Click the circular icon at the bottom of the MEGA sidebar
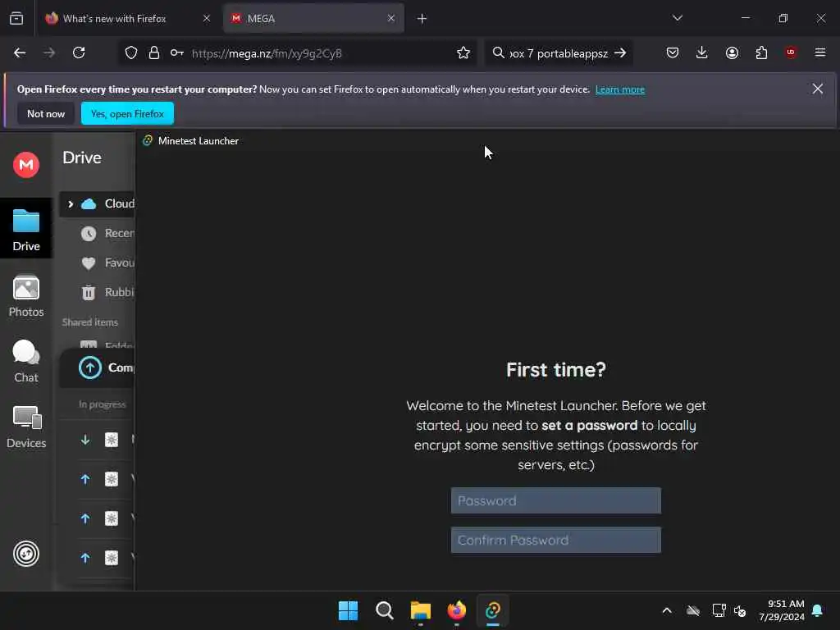The width and height of the screenshot is (840, 630). [x=26, y=554]
